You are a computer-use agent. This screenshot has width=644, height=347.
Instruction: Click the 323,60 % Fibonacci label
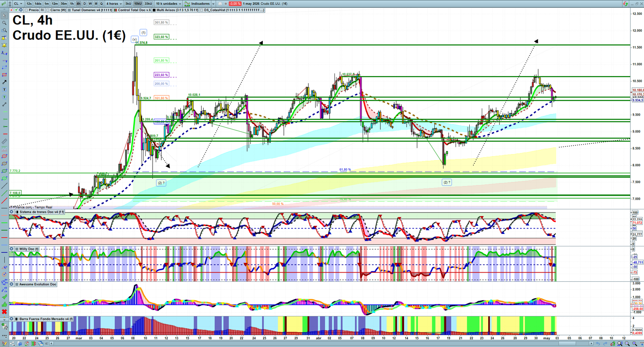click(x=161, y=37)
